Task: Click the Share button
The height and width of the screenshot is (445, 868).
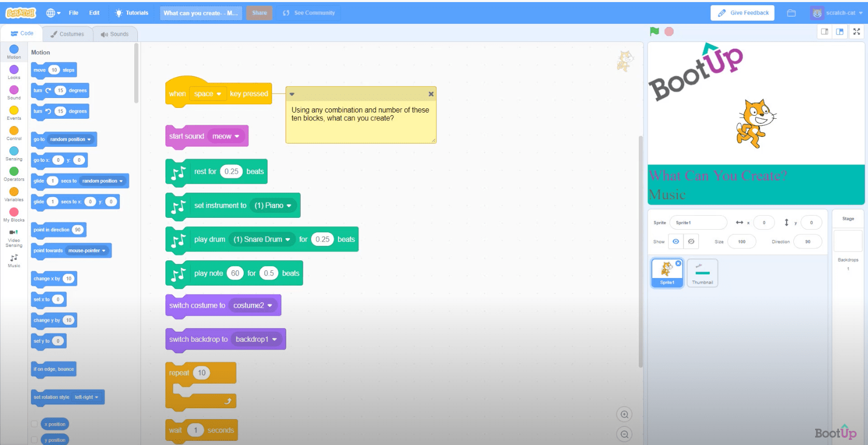Action: tap(259, 13)
